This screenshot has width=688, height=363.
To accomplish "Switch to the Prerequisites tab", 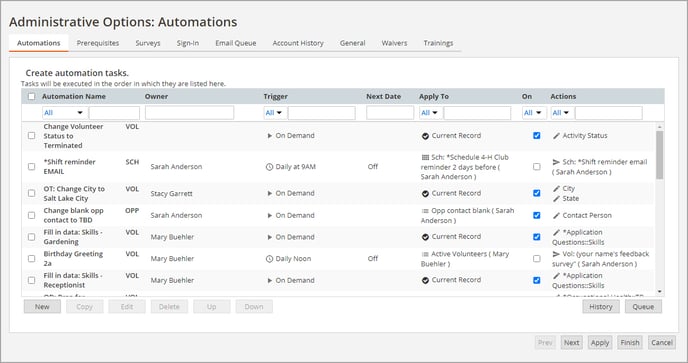I will click(98, 43).
